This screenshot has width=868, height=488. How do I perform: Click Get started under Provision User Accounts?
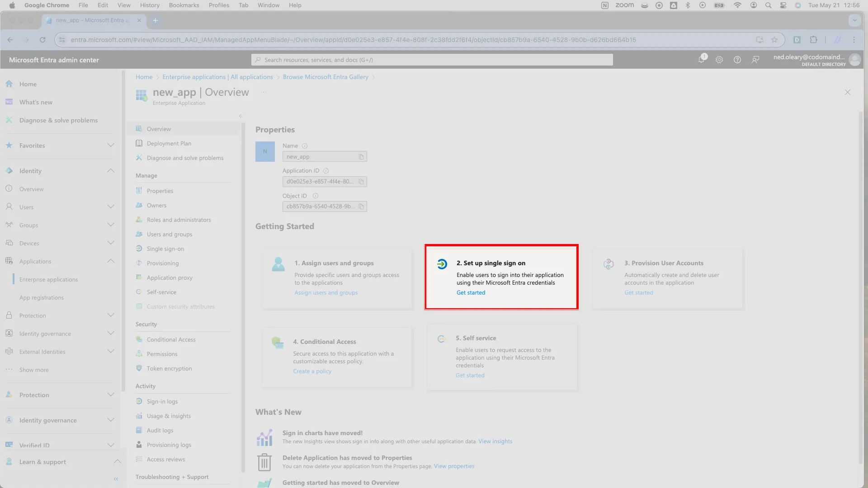click(x=639, y=293)
